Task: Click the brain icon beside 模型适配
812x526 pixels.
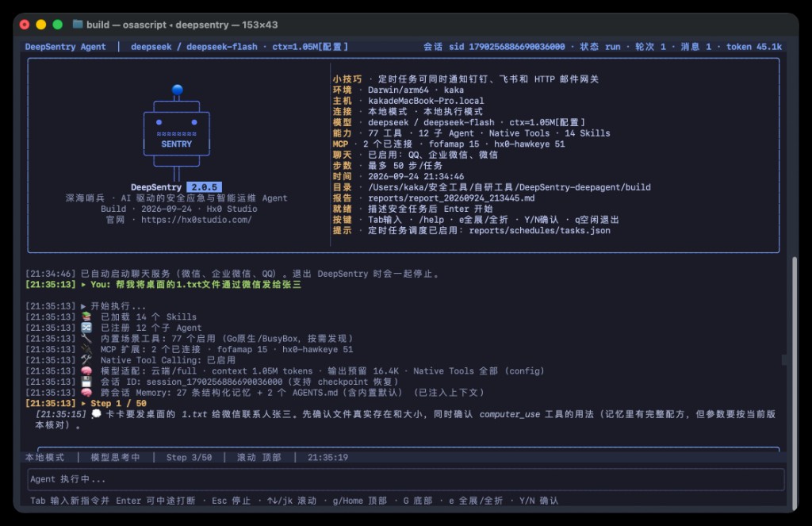Action: [x=86, y=371]
